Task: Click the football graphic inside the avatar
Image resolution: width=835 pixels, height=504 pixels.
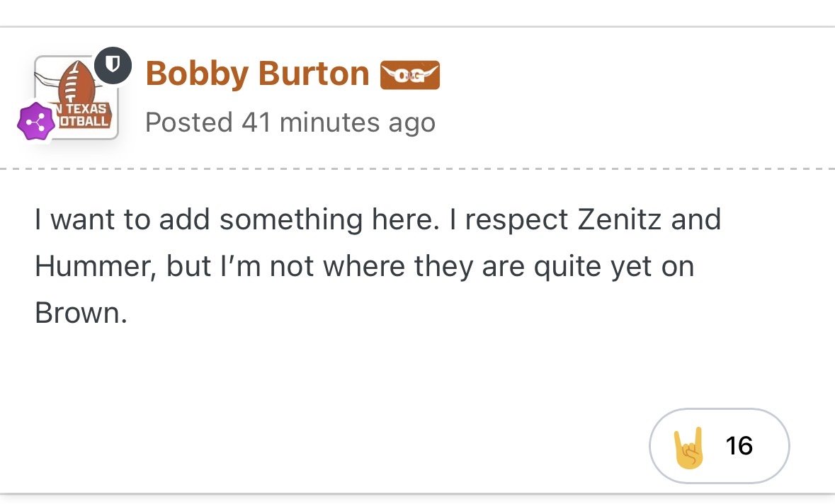Action: click(x=76, y=84)
